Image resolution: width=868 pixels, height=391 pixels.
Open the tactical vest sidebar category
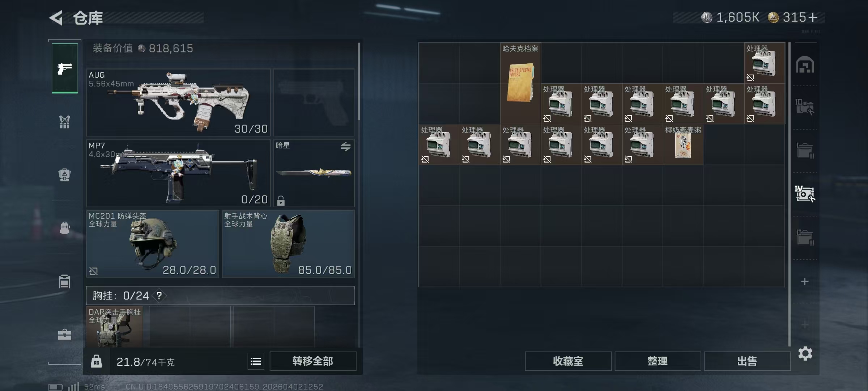click(x=64, y=122)
